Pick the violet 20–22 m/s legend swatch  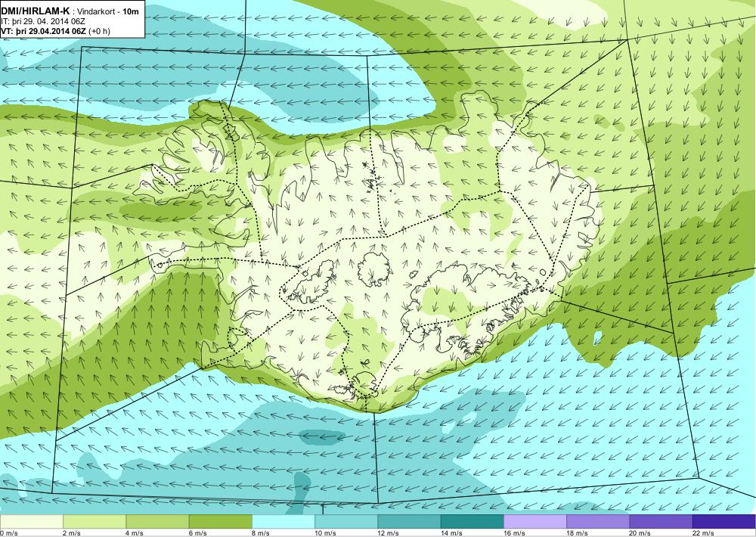click(x=661, y=522)
